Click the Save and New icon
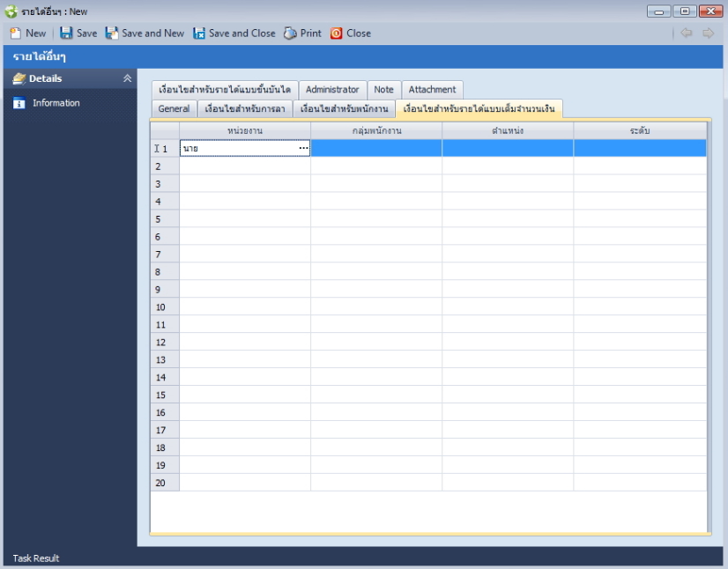Viewport: 728px width, 569px height. 111,33
